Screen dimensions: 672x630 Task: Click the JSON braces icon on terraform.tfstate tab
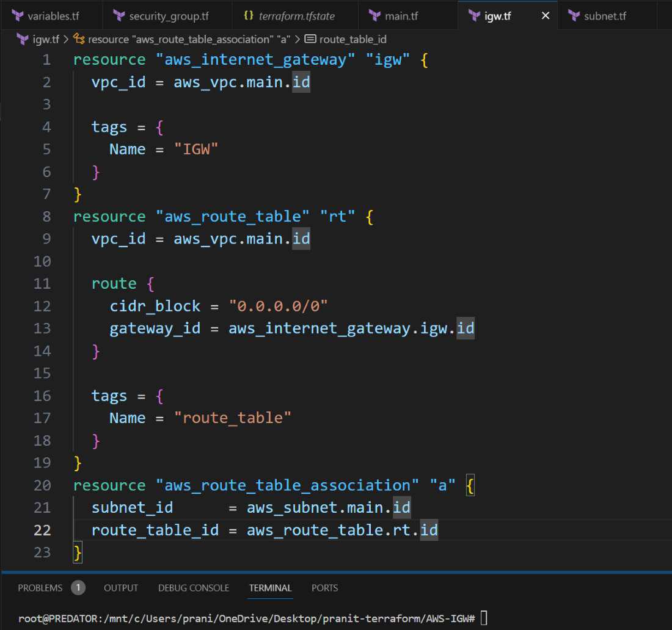click(248, 16)
